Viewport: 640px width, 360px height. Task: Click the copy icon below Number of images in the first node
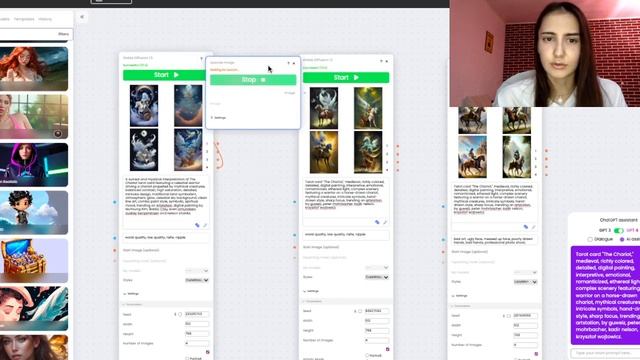pyautogui.click(x=208, y=352)
